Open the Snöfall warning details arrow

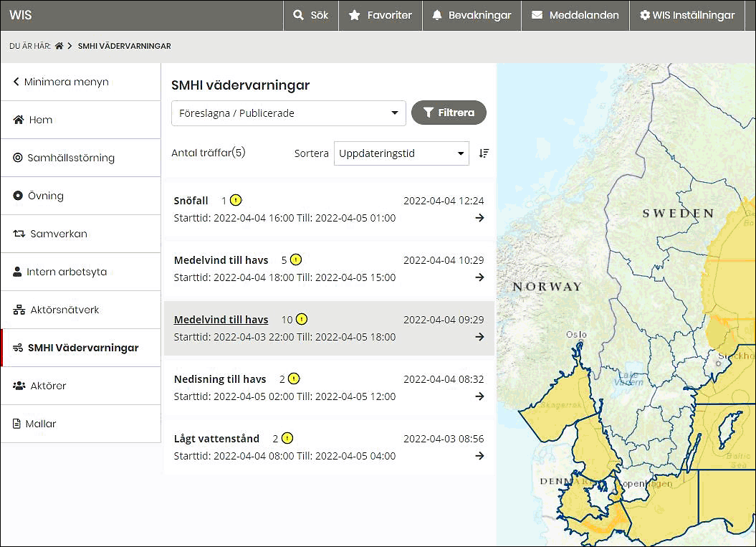[x=479, y=217]
